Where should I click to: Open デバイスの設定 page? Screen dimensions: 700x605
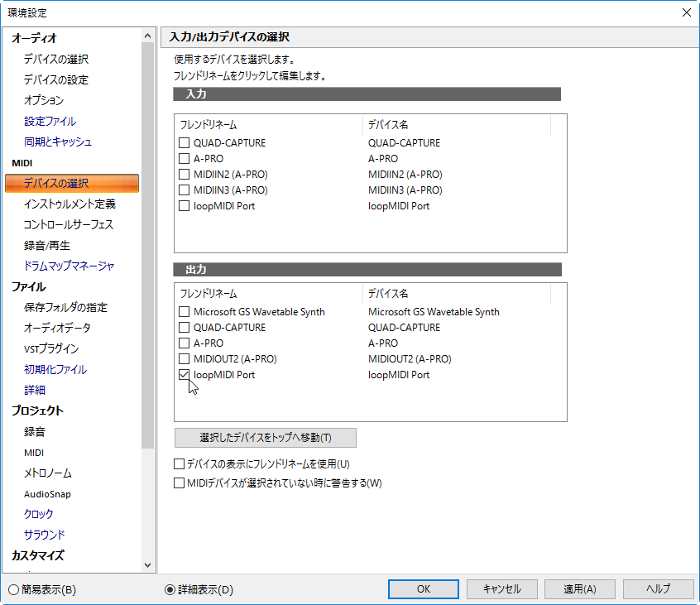tap(56, 80)
